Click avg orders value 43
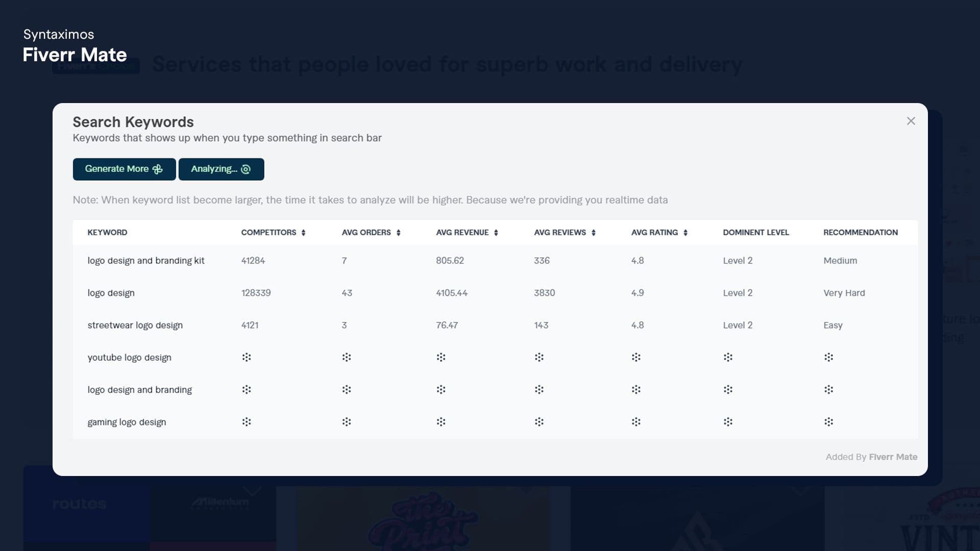This screenshot has height=551, width=980. click(347, 293)
